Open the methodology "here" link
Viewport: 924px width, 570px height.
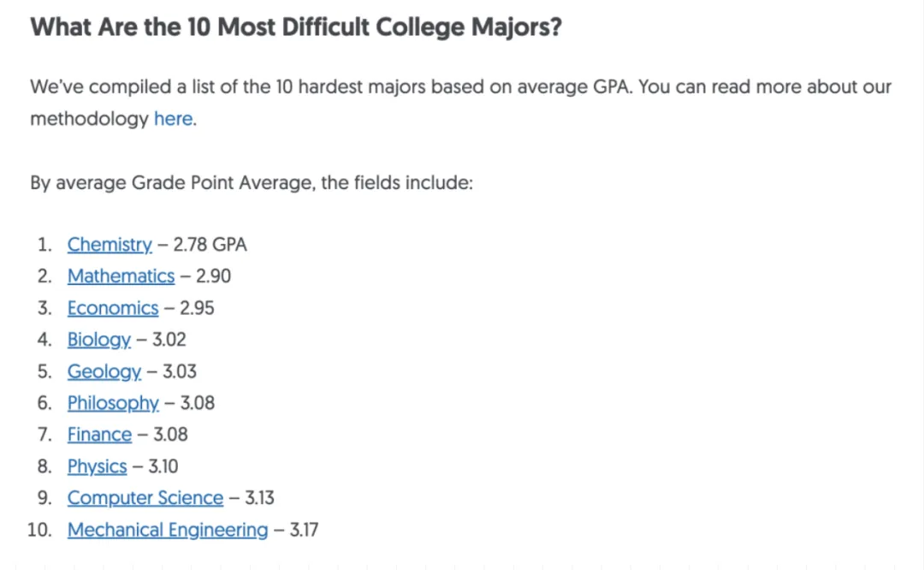pos(173,119)
